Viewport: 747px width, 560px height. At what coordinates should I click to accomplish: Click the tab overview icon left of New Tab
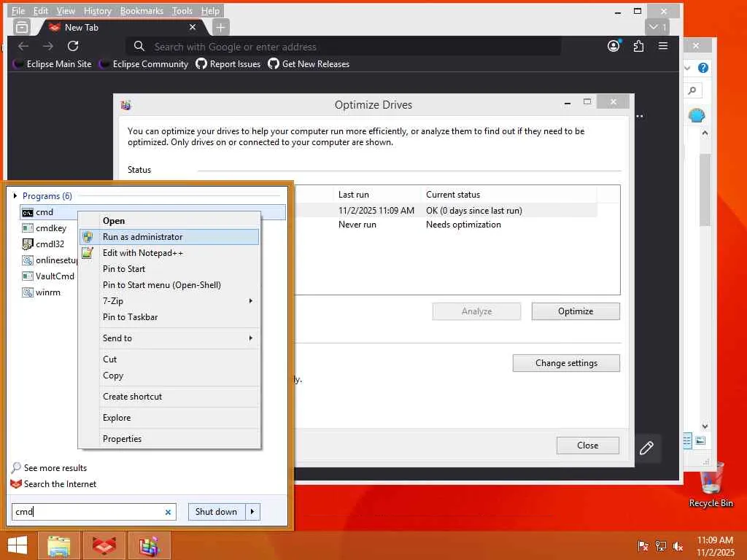coord(21,28)
